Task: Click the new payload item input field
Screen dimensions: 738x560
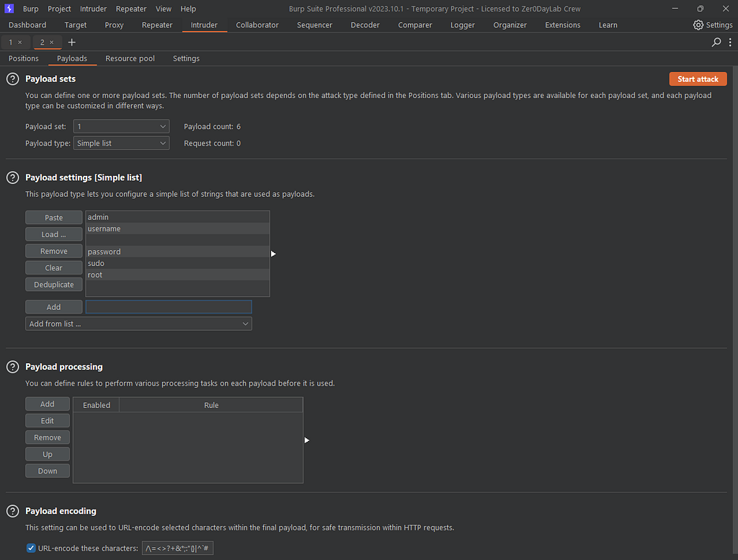Action: pos(169,307)
